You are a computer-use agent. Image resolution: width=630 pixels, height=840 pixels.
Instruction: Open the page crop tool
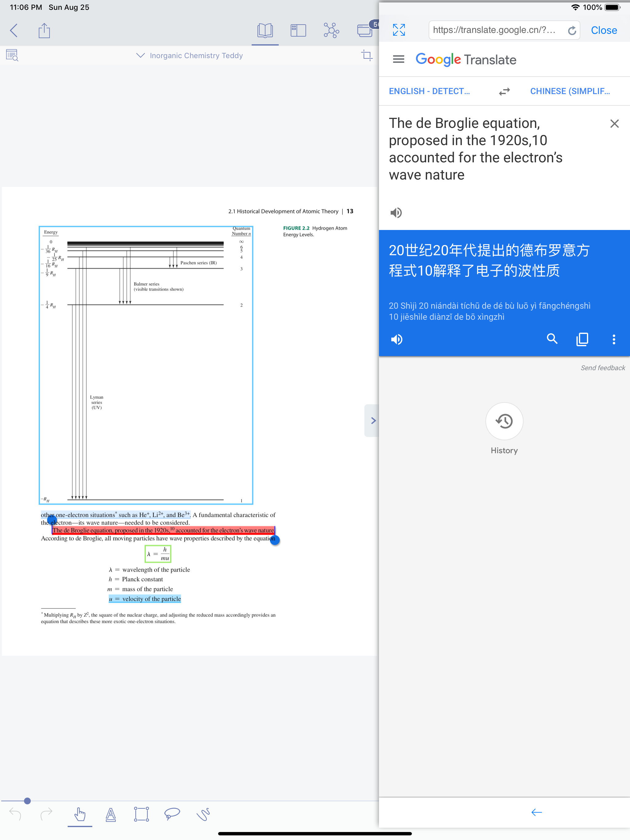point(367,55)
